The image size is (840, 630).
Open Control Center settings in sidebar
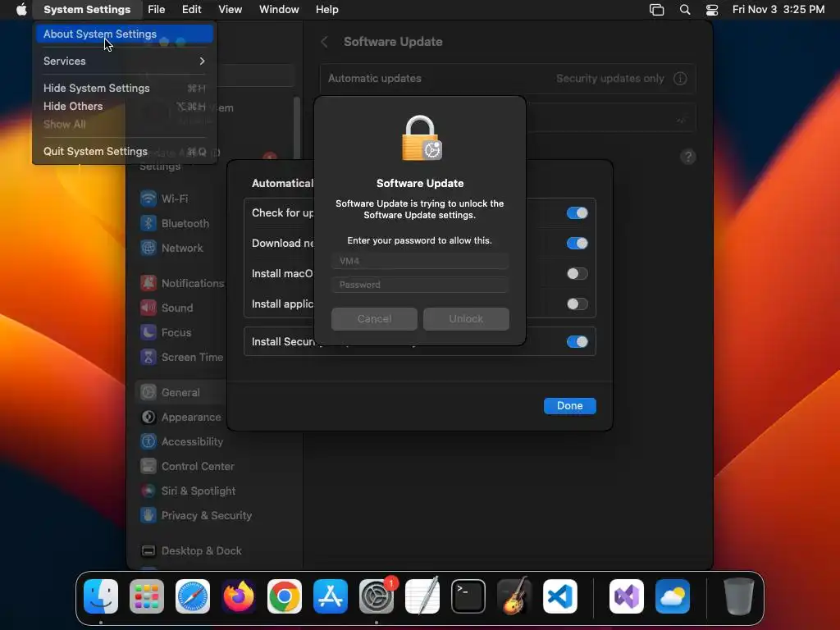tap(187, 466)
